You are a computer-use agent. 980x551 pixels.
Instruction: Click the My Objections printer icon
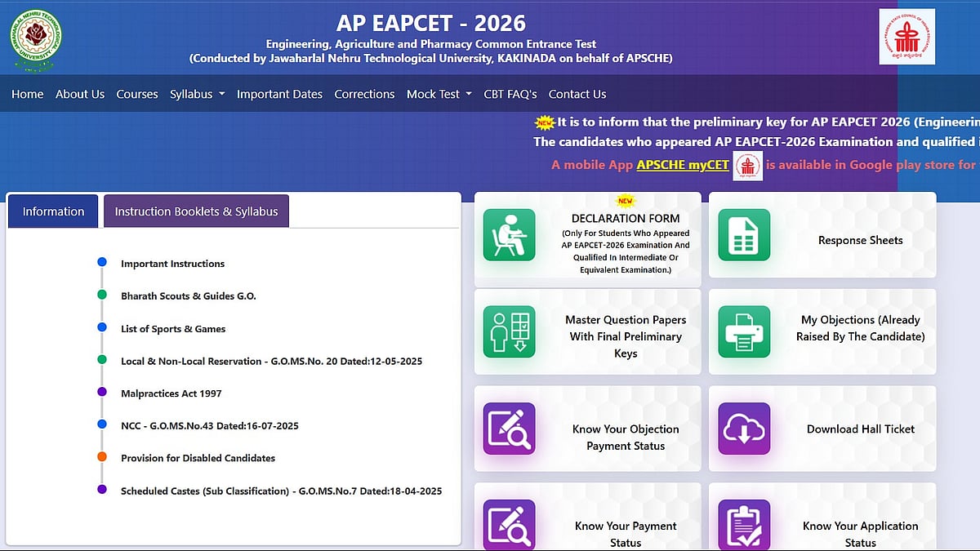coord(744,331)
